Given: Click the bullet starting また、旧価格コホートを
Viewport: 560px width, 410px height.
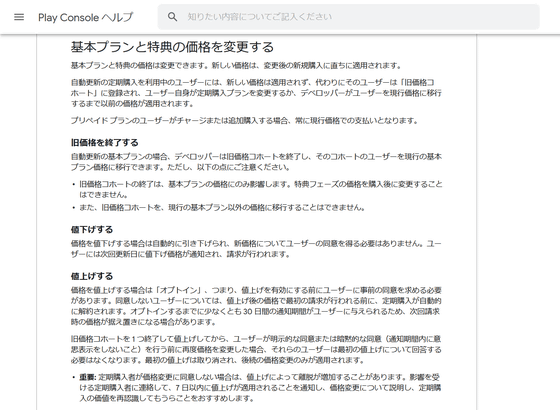Looking at the screenshot, I should click(222, 208).
